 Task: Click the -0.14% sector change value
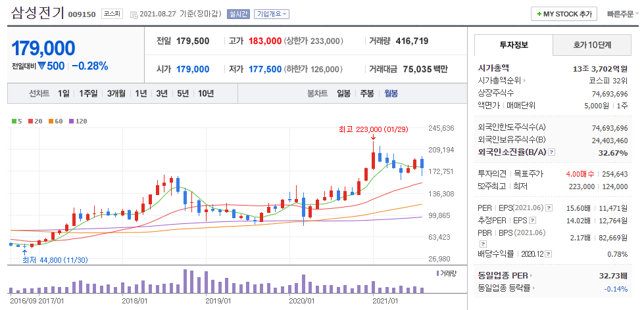point(616,289)
